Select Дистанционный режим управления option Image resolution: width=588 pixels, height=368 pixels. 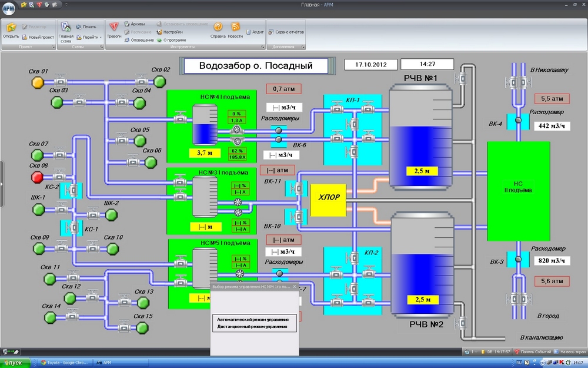coord(253,326)
